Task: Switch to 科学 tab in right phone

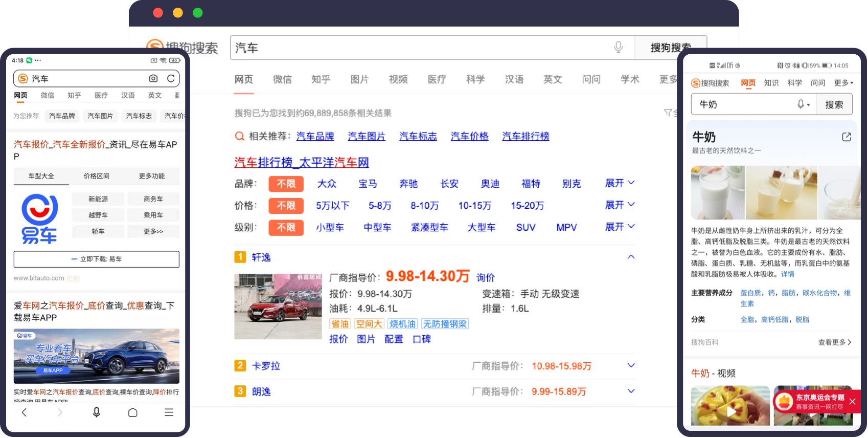Action: pyautogui.click(x=794, y=83)
